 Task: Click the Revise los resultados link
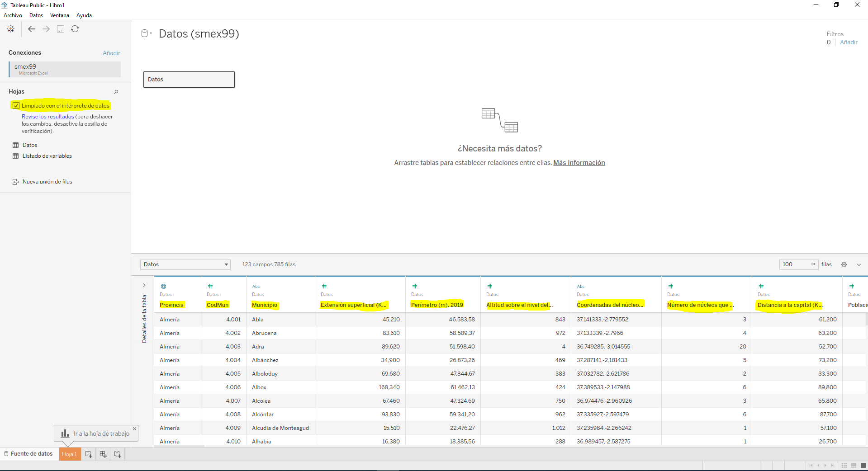(47, 117)
